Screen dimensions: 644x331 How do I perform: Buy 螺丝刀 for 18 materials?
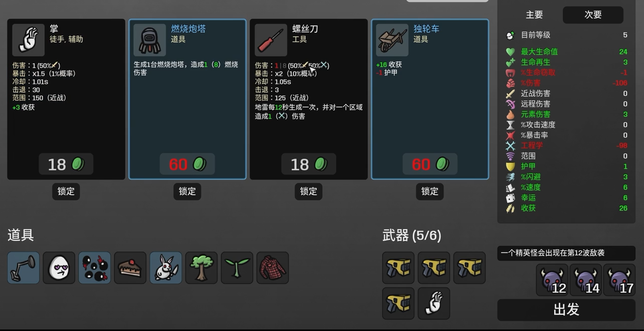[x=309, y=164]
